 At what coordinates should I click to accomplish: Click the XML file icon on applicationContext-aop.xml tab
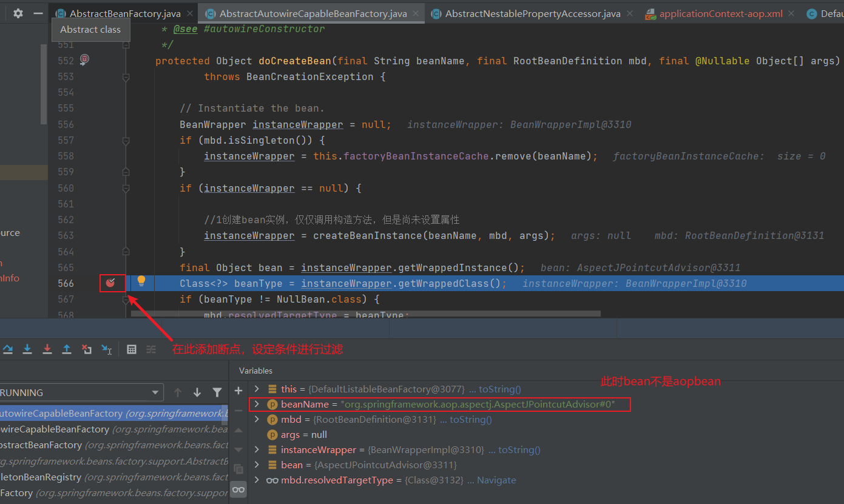point(650,13)
